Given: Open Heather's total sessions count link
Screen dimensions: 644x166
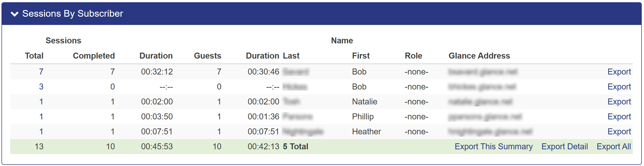Looking at the screenshot, I should (41, 132).
